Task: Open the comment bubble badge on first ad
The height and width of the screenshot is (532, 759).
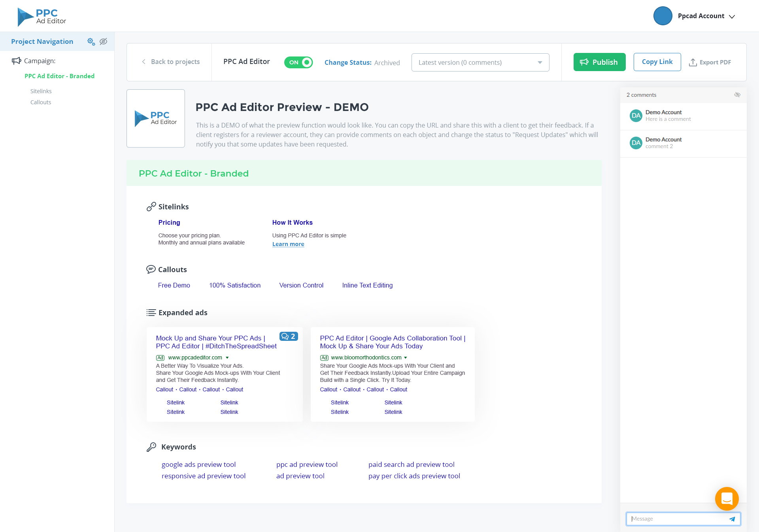Action: (289, 336)
